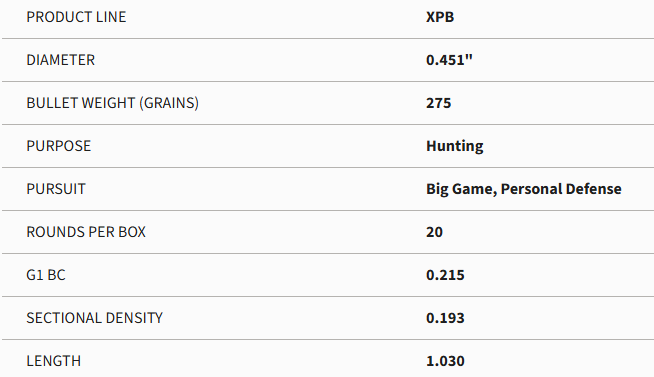
Task: Select the 0.193 sectional density value
Action: pyautogui.click(x=445, y=318)
